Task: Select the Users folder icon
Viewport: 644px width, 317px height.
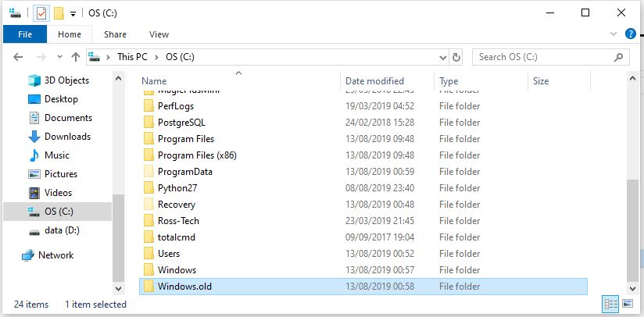Action: [x=148, y=254]
